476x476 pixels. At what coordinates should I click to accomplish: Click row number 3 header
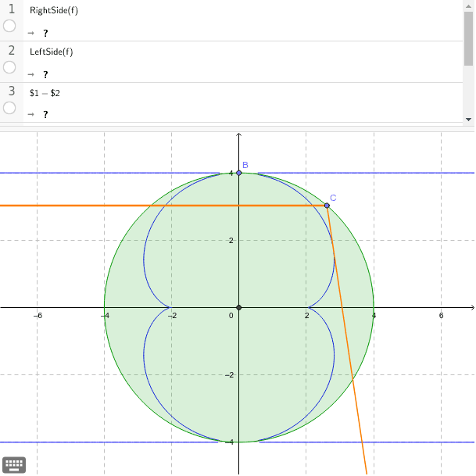(12, 91)
